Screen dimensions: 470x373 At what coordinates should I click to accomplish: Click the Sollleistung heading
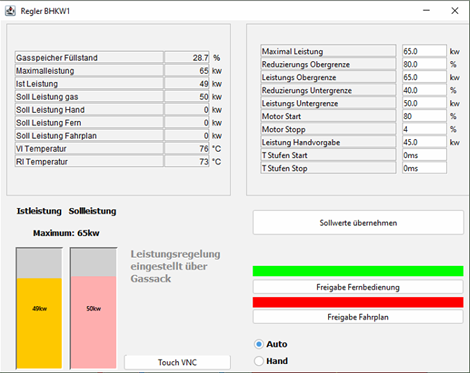tap(92, 211)
